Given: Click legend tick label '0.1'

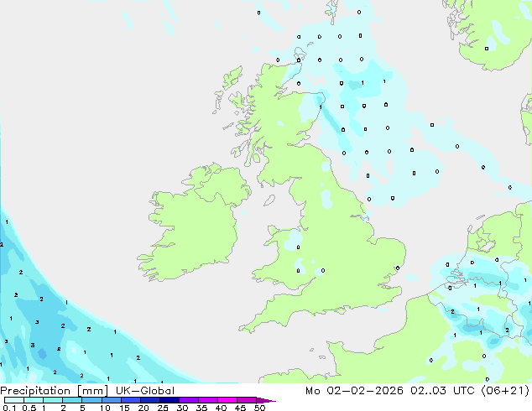Looking at the screenshot, I should pyautogui.click(x=9, y=408).
